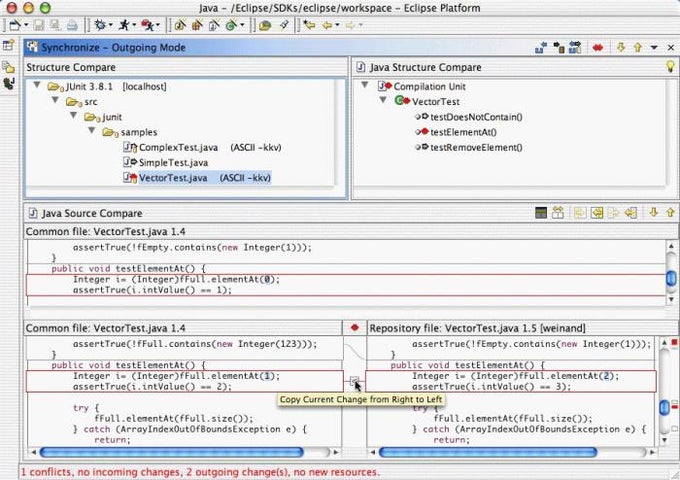
Task: Toggle Show Only Conflicts red icon
Action: tap(598, 48)
